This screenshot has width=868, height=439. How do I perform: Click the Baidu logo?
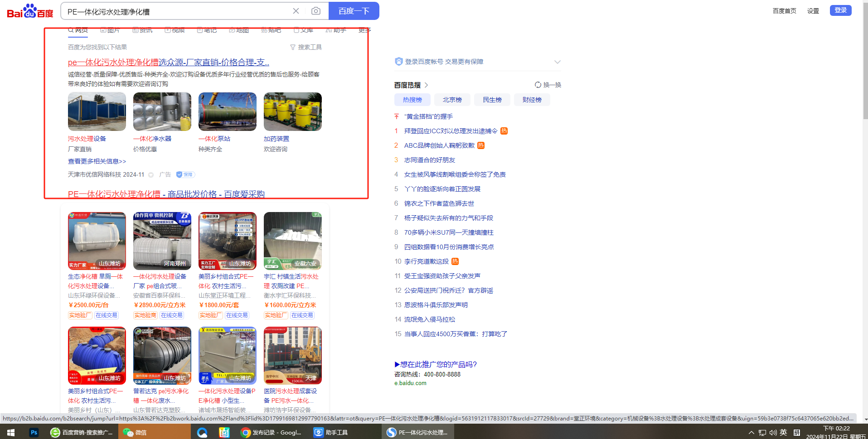click(30, 11)
